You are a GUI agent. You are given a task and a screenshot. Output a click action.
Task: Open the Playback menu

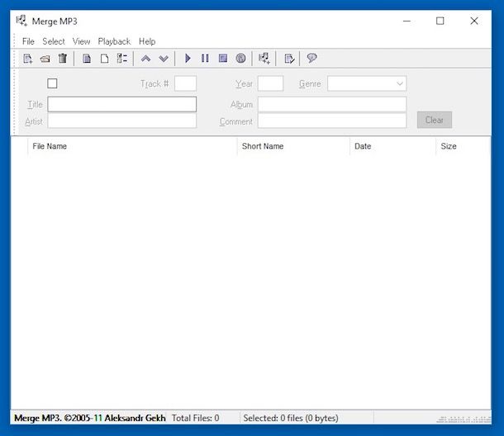(x=114, y=41)
